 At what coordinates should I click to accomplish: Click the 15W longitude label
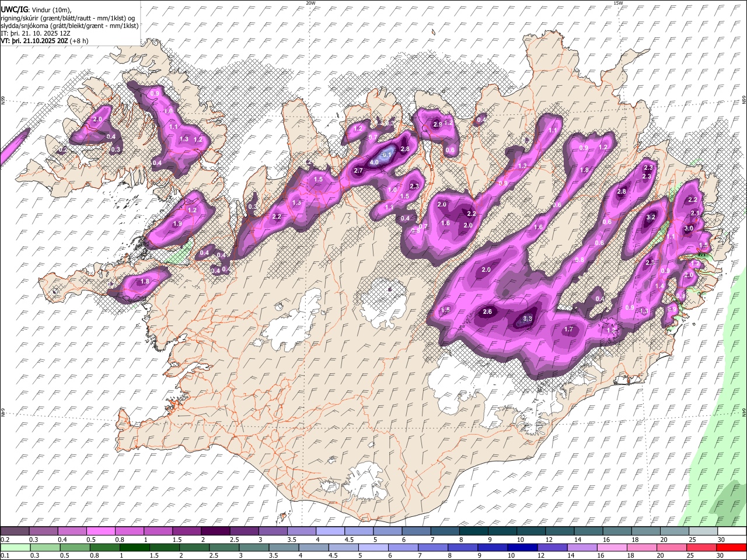[618, 3]
